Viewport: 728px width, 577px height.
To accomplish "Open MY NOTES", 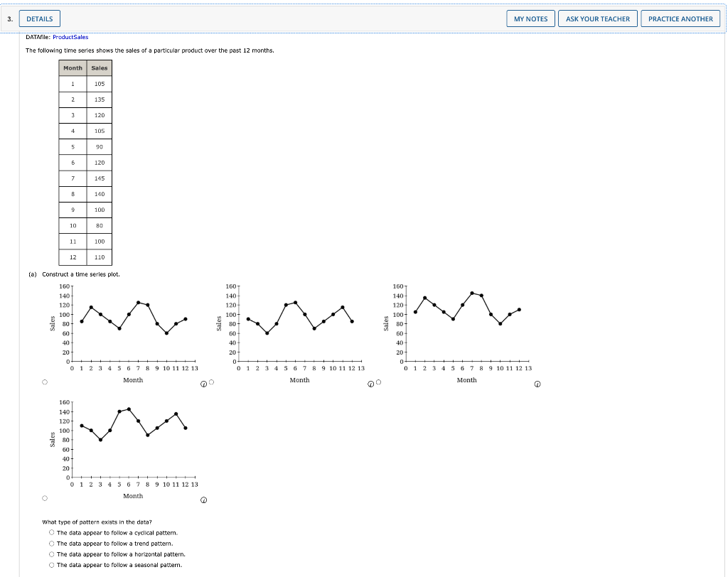I will click(x=530, y=18).
